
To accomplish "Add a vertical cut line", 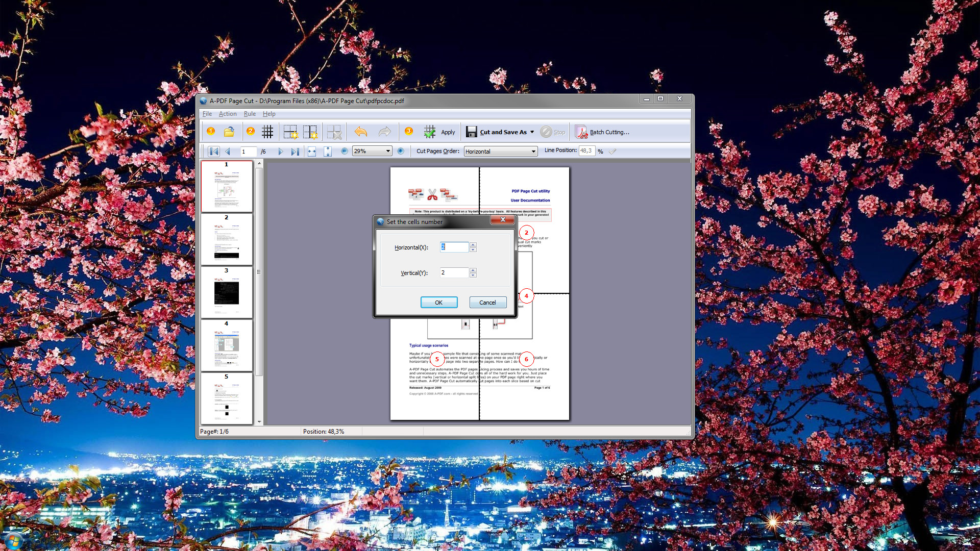I will [x=310, y=132].
